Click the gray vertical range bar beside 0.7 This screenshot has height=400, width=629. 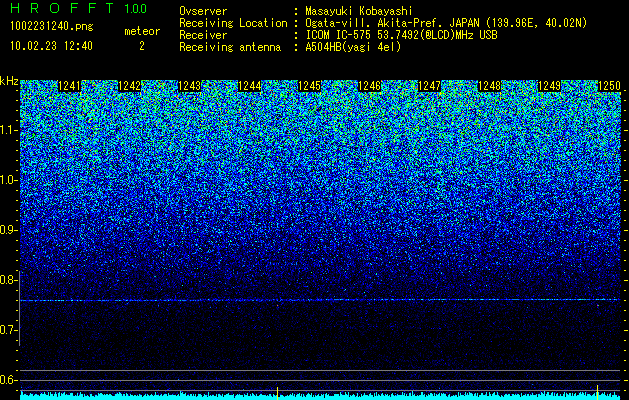[x=19, y=308]
